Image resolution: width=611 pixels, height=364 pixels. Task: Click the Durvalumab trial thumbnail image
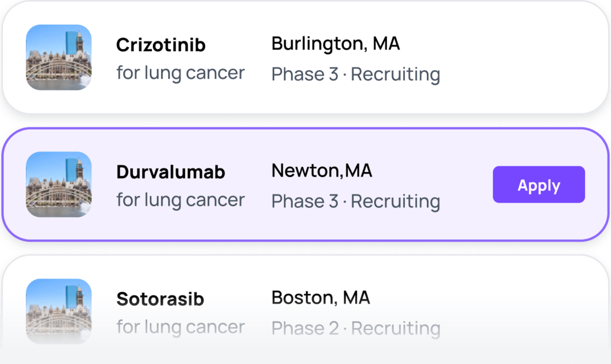point(59,185)
